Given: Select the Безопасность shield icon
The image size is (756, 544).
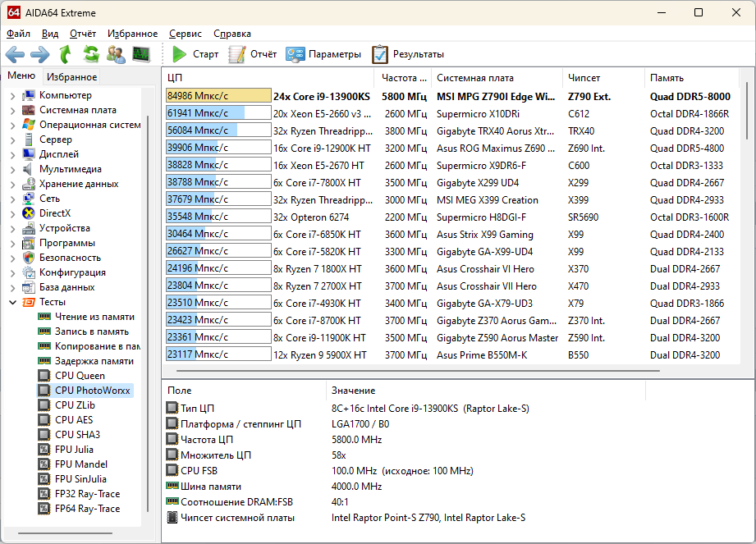Looking at the screenshot, I should point(29,258).
